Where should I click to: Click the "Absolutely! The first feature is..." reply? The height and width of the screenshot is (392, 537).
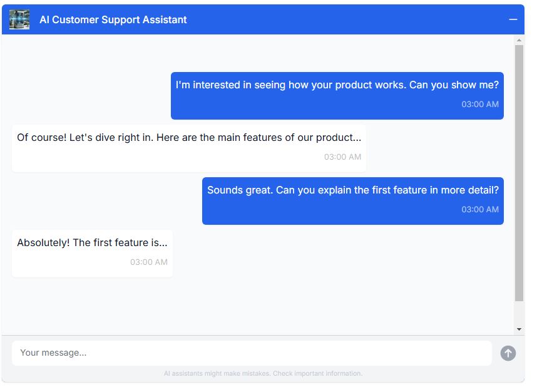point(92,243)
